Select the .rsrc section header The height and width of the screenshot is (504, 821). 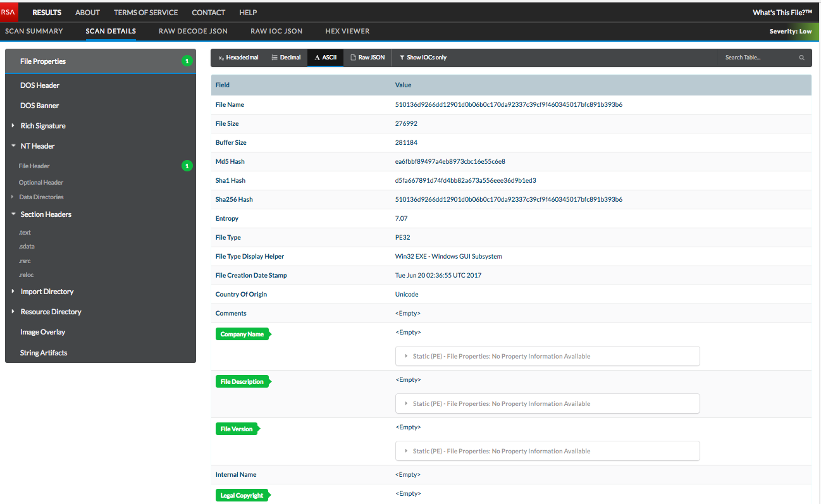(25, 261)
